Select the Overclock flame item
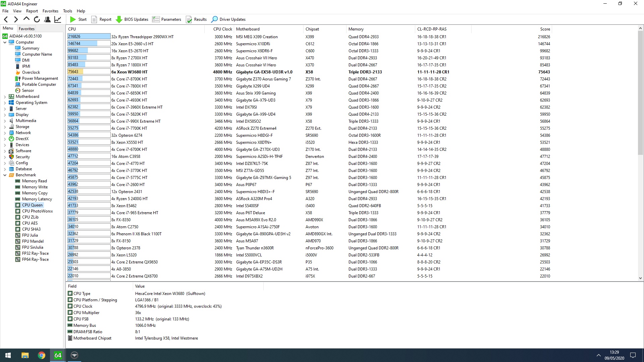 coord(31,72)
